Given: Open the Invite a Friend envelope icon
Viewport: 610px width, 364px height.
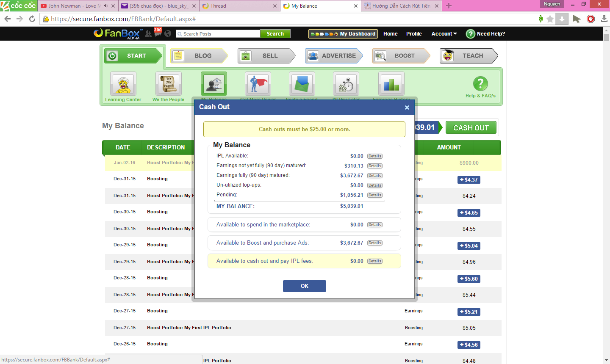Looking at the screenshot, I should [x=302, y=84].
